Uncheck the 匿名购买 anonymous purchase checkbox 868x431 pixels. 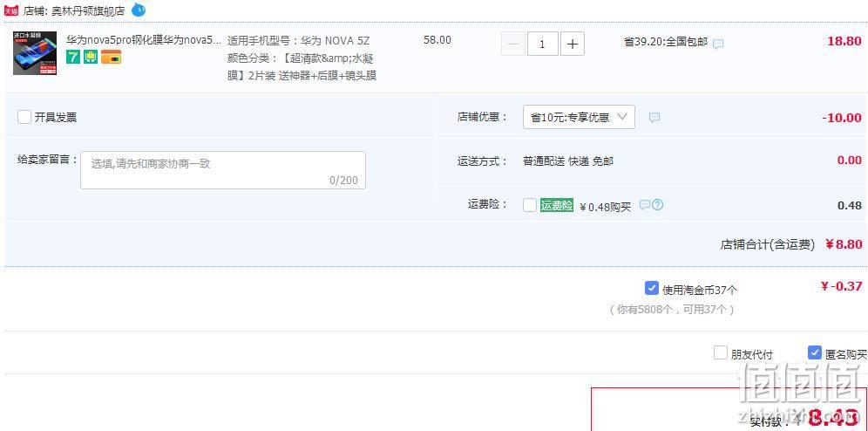(814, 352)
